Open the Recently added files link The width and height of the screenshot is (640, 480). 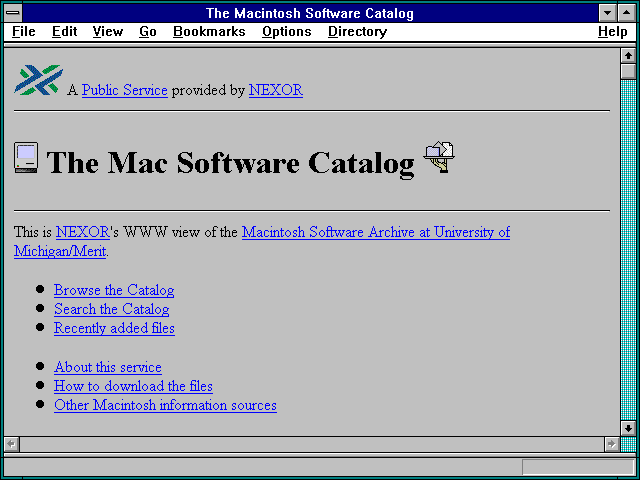[114, 328]
